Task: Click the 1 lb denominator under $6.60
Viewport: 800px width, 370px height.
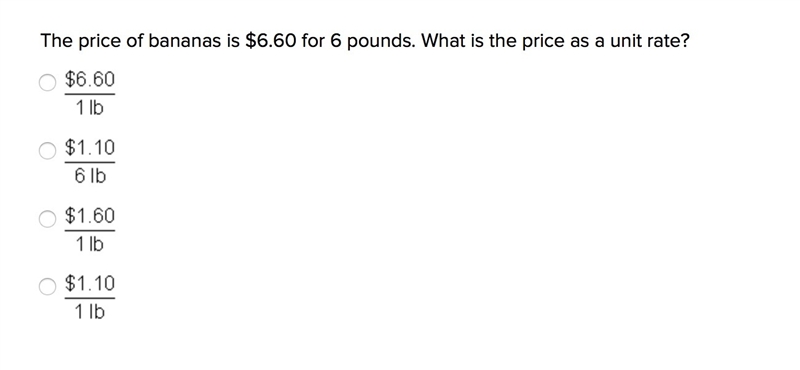Action: point(90,108)
